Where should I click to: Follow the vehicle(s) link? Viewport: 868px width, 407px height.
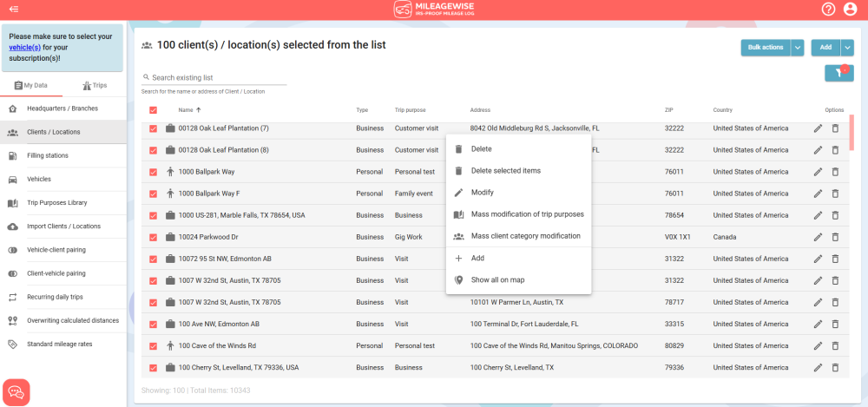tap(24, 47)
